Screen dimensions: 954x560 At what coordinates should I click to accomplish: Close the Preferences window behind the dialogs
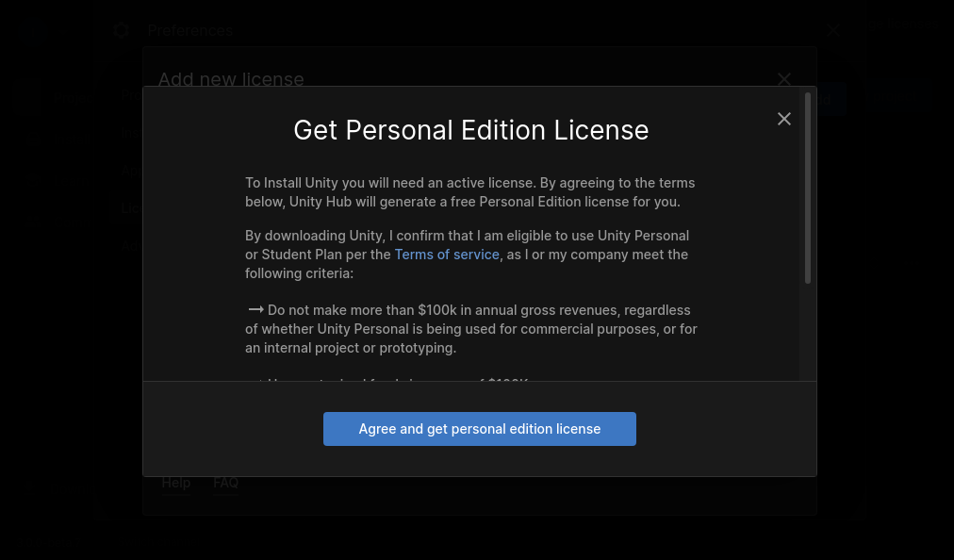(833, 30)
